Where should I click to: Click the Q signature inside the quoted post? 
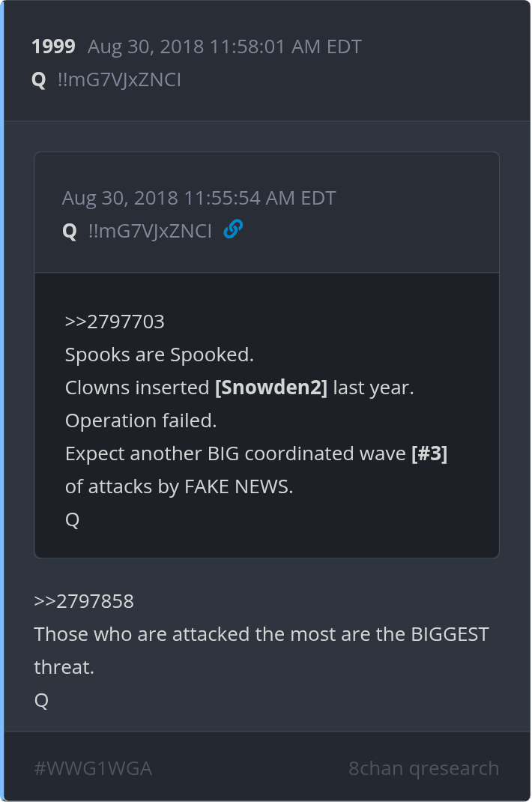click(73, 519)
